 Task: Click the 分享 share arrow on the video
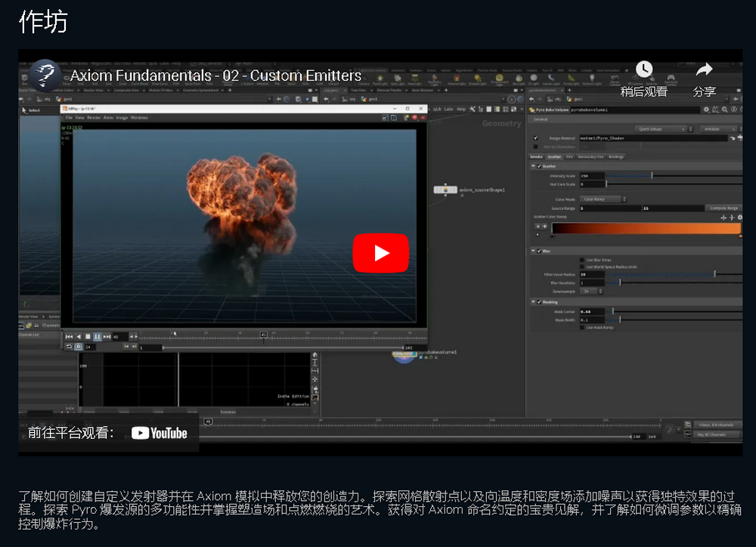[x=704, y=79]
